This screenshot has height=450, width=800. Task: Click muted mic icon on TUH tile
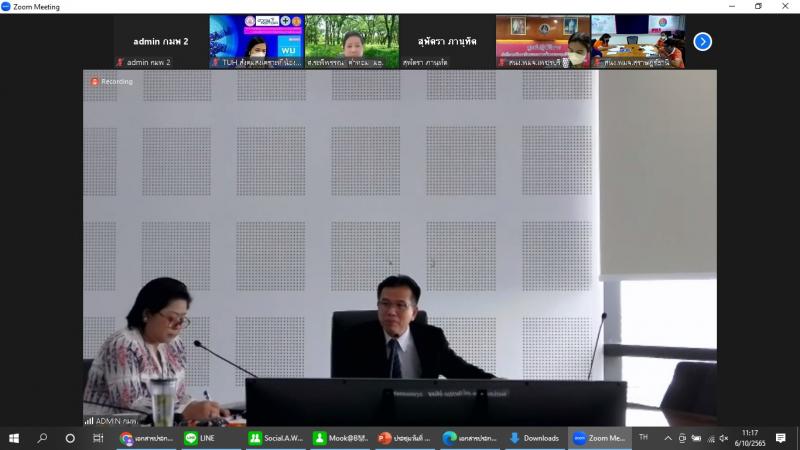pyautogui.click(x=215, y=62)
